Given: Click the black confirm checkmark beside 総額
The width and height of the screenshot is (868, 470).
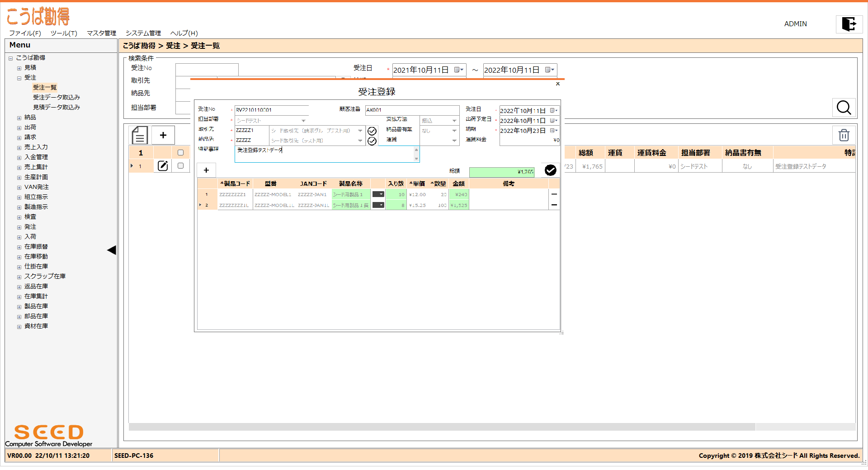Looking at the screenshot, I should coord(550,170).
